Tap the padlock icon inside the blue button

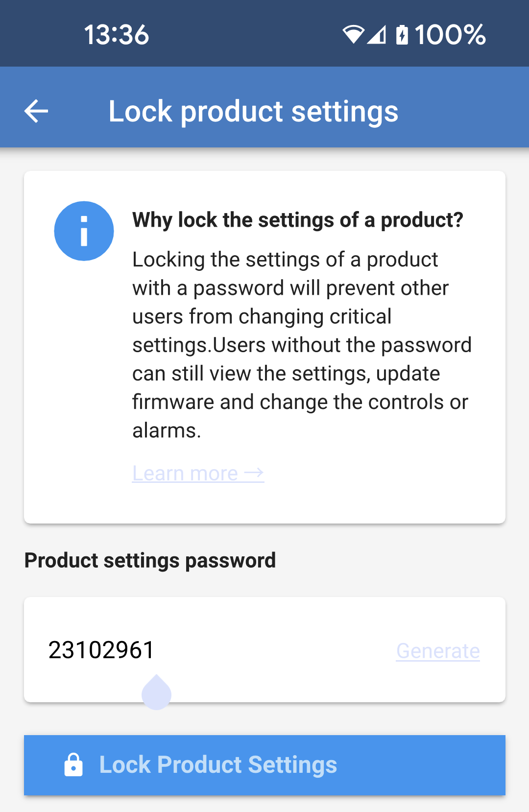(74, 764)
